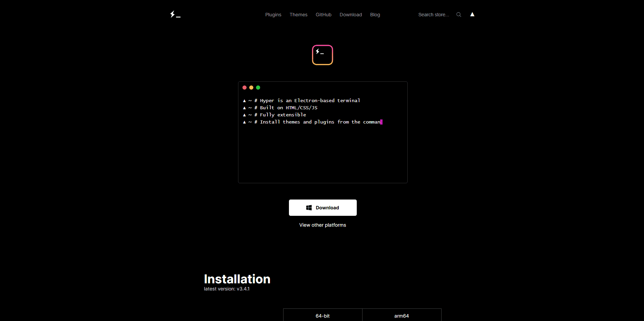
Task: Select the 64-bit column header
Action: (x=323, y=316)
